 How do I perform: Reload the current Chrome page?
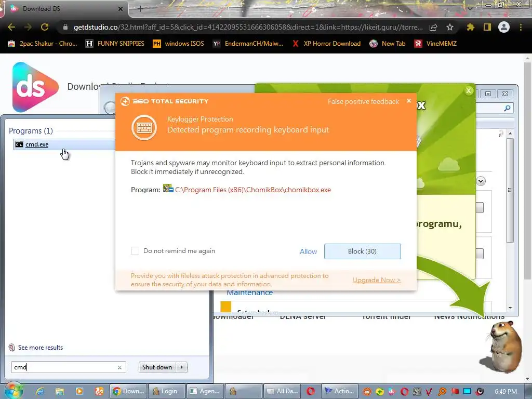[45, 27]
